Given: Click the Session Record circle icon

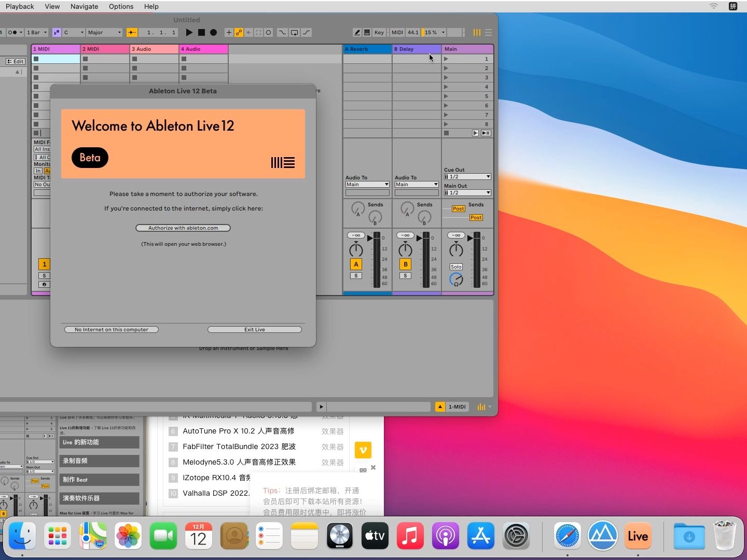Looking at the screenshot, I should click(x=268, y=32).
